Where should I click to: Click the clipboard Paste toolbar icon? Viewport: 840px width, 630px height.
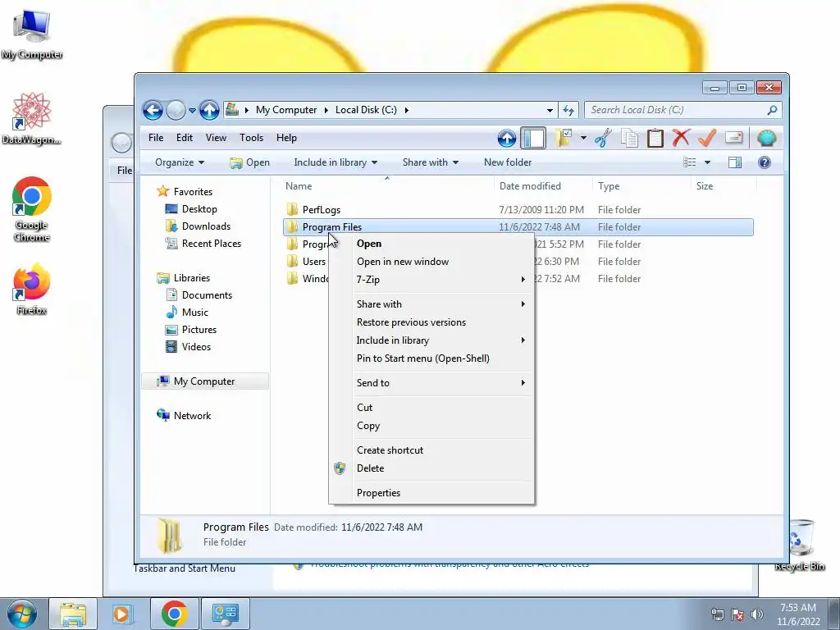coord(655,138)
